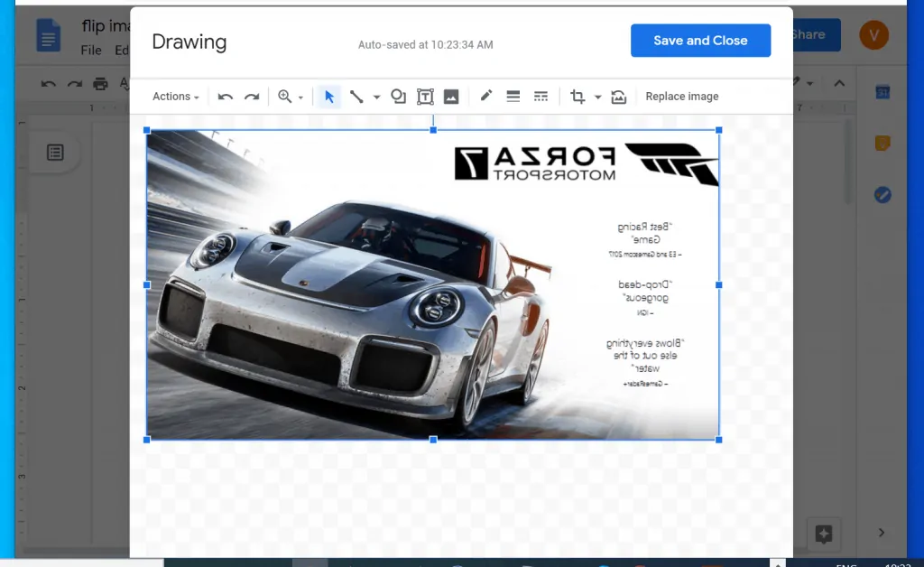
Task: Open the File menu in Google Docs
Action: pos(91,50)
